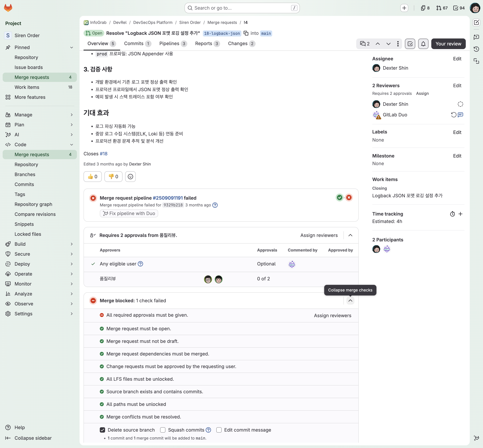Screen dimensions: 483x448
Task: Expand the Plan section
Action: click(x=40, y=125)
